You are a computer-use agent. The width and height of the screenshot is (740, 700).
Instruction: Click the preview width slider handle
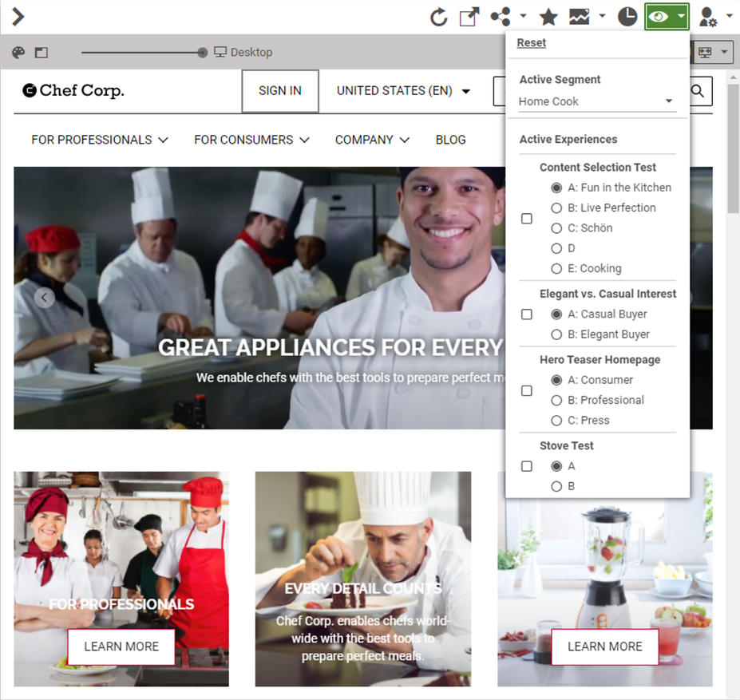(x=203, y=53)
